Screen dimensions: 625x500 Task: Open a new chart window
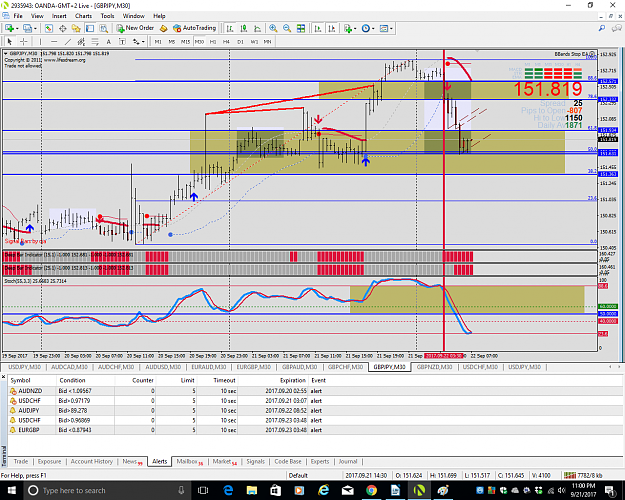[9, 28]
